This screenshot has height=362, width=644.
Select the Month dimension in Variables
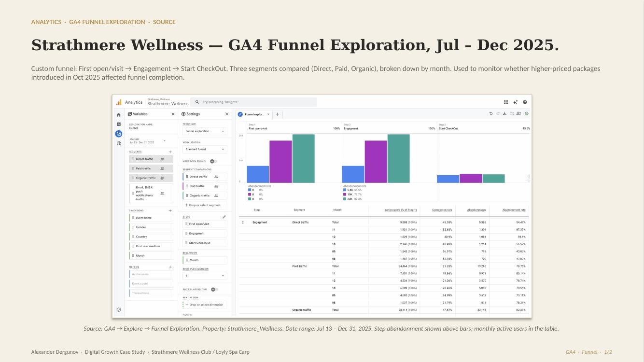151,255
